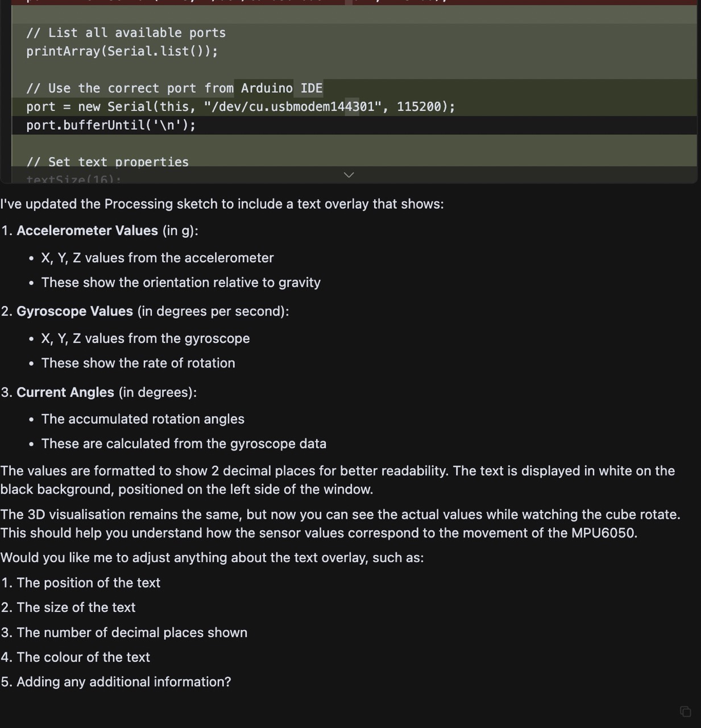Expand the code block with the chevron
The height and width of the screenshot is (728, 701).
click(x=349, y=175)
